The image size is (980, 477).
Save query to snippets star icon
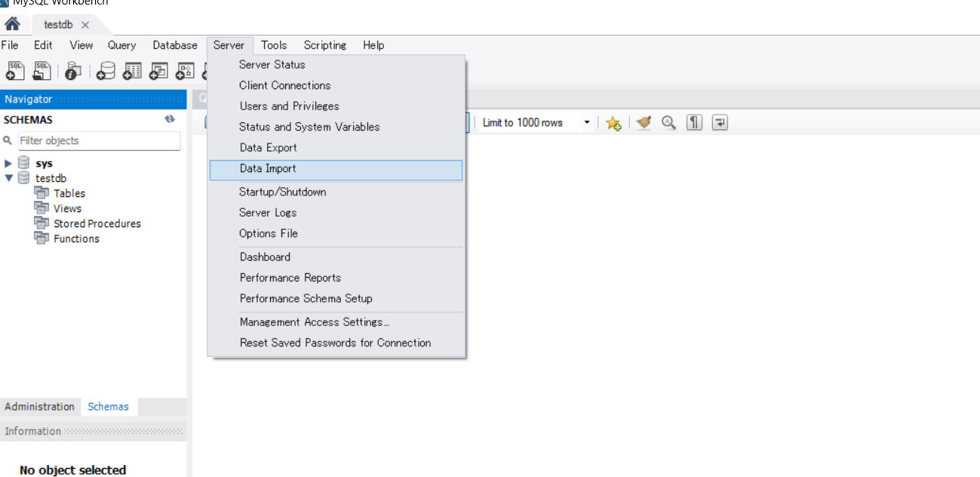[613, 123]
